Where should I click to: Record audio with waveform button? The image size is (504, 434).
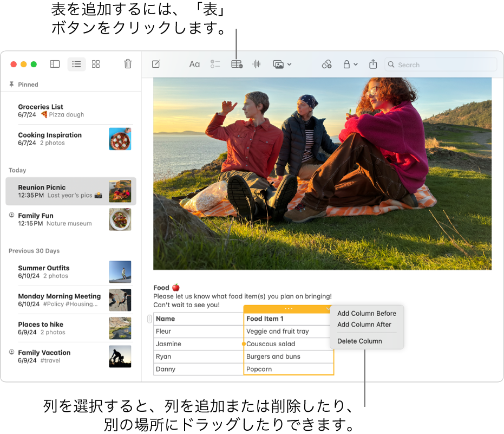pos(256,64)
